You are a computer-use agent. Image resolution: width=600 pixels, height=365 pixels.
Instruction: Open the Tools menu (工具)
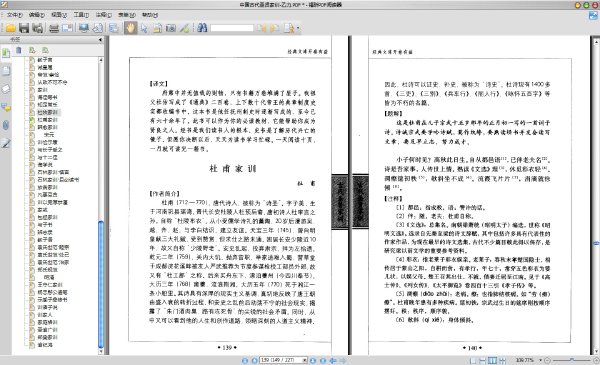pyautogui.click(x=81, y=15)
